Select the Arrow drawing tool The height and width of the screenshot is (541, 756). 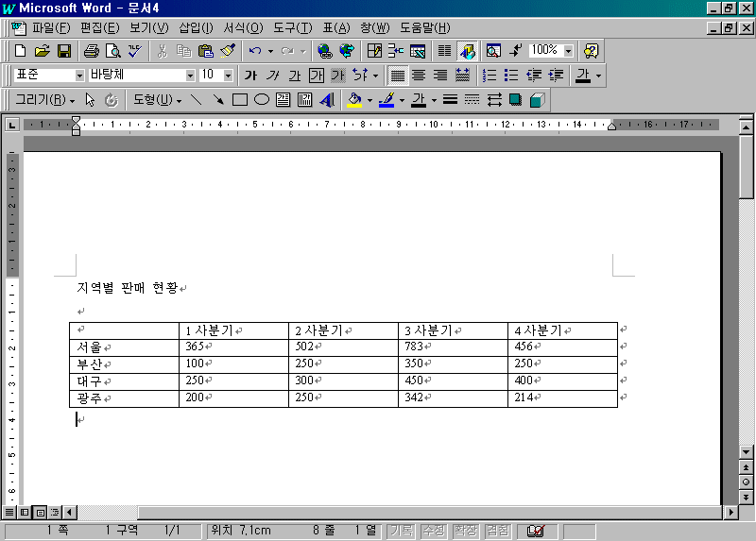218,100
